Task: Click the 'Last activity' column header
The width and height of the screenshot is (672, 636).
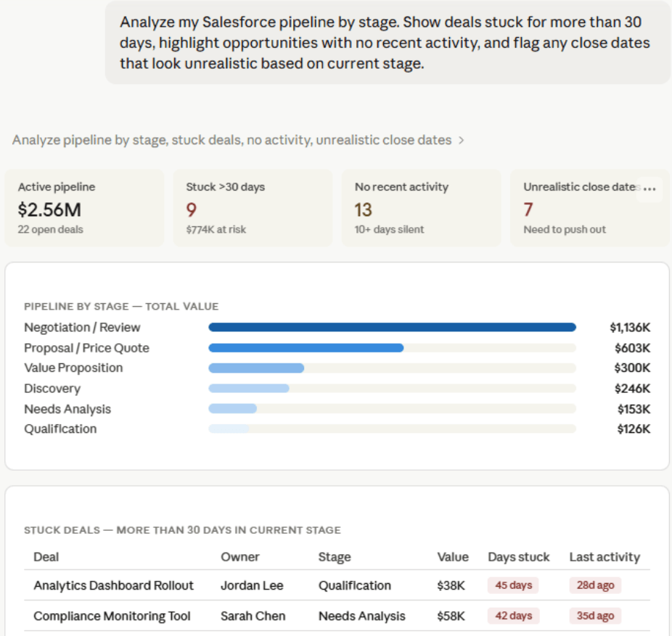Action: click(605, 557)
